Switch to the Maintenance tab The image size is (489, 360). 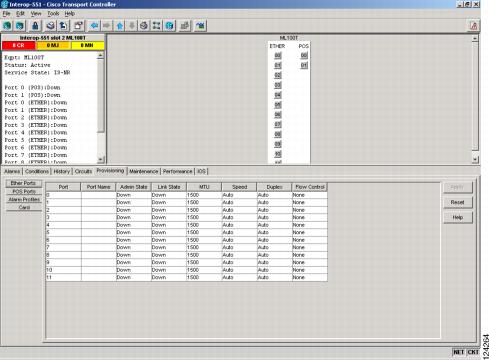(x=144, y=171)
